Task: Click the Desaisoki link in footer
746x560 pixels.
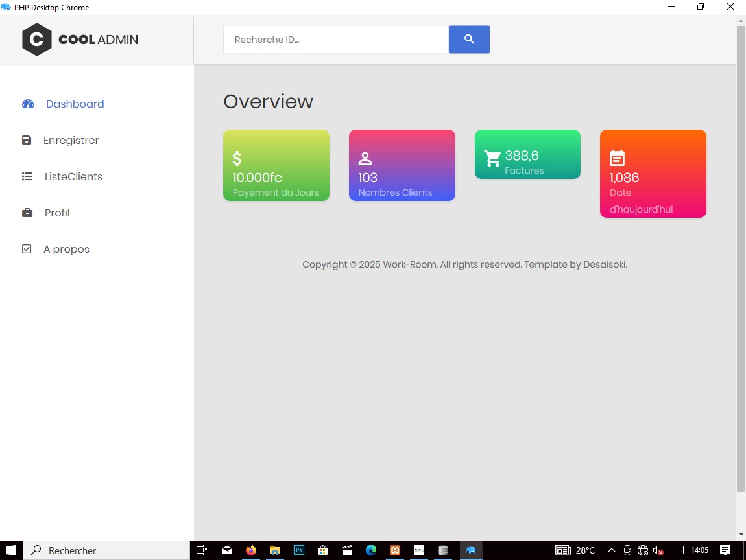Action: pos(605,264)
